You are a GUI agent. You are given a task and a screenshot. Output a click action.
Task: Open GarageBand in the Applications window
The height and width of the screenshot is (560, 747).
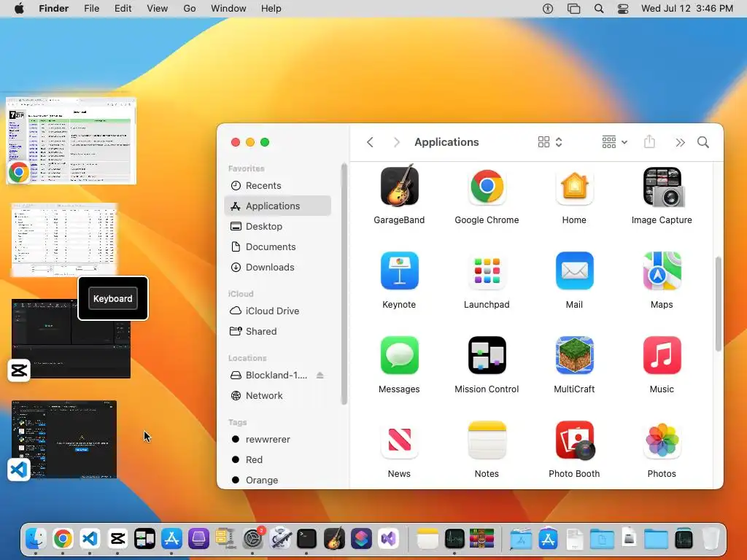tap(399, 186)
